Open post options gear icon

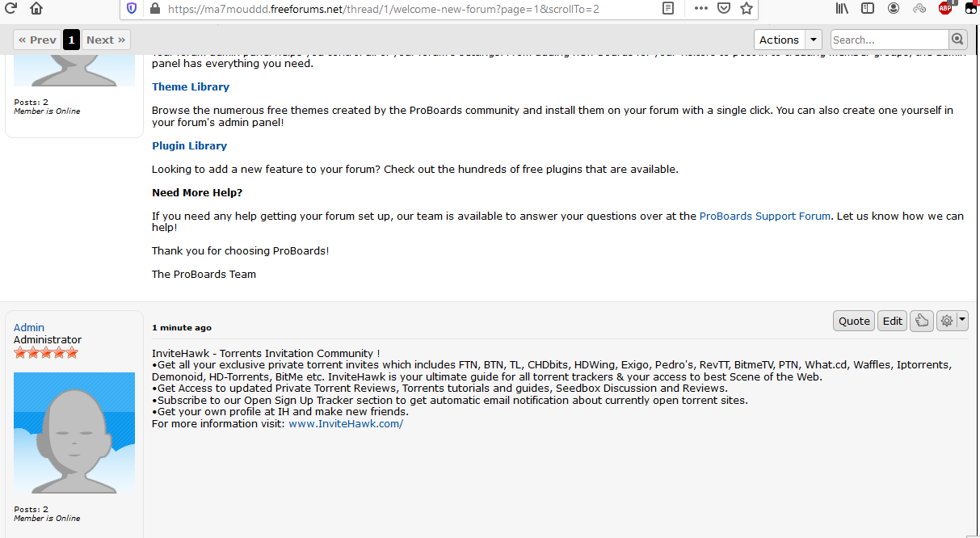tap(947, 321)
